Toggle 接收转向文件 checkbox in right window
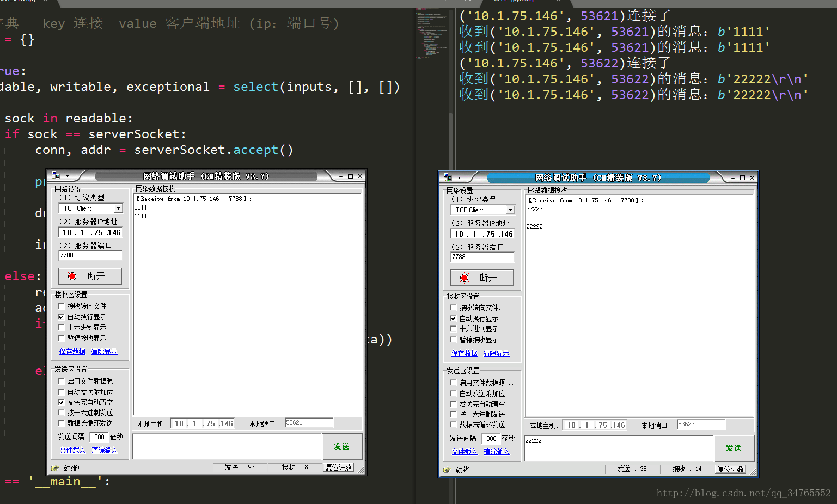This screenshot has width=837, height=504. tap(453, 308)
